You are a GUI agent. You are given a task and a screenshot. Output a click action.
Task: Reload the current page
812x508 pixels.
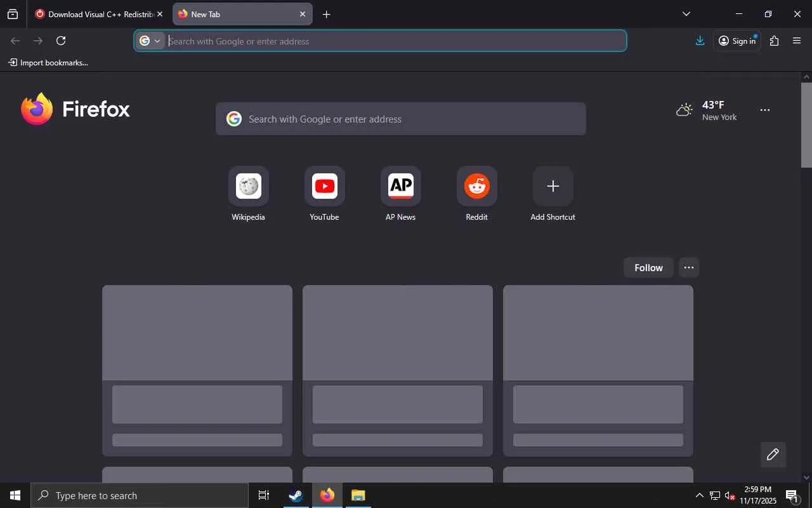pyautogui.click(x=61, y=41)
